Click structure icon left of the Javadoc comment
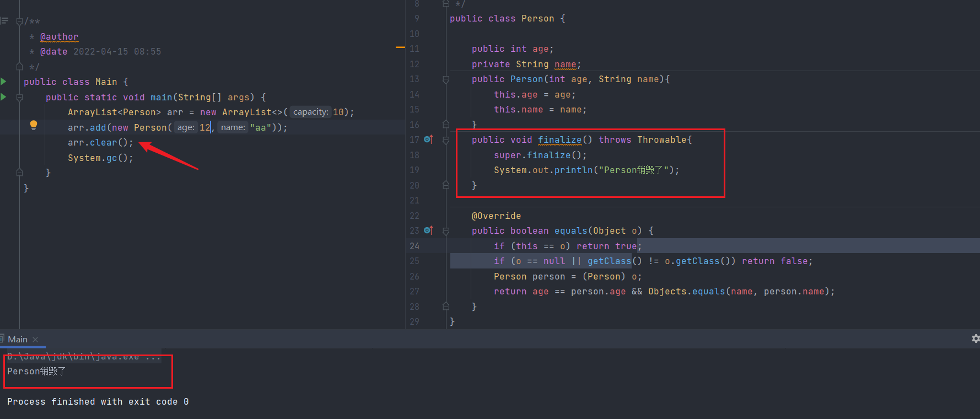Image resolution: width=980 pixels, height=419 pixels. 4,21
